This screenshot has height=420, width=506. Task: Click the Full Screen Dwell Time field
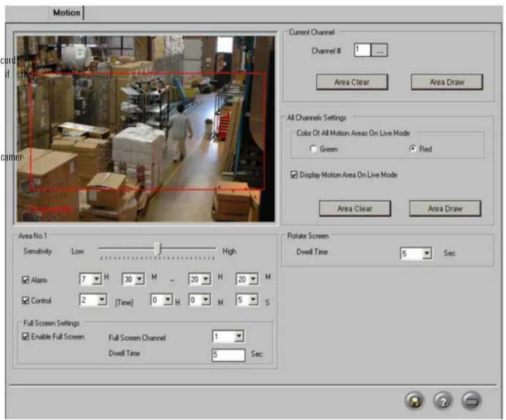[x=228, y=355]
